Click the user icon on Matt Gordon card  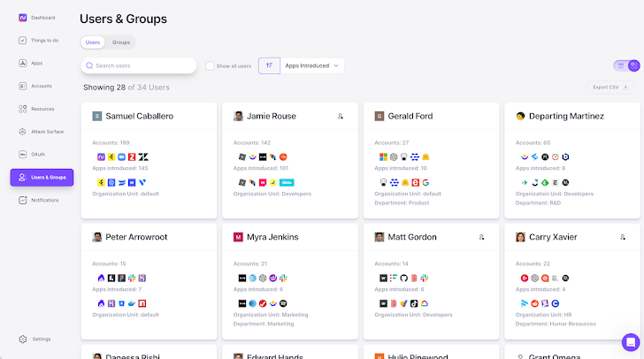(481, 237)
